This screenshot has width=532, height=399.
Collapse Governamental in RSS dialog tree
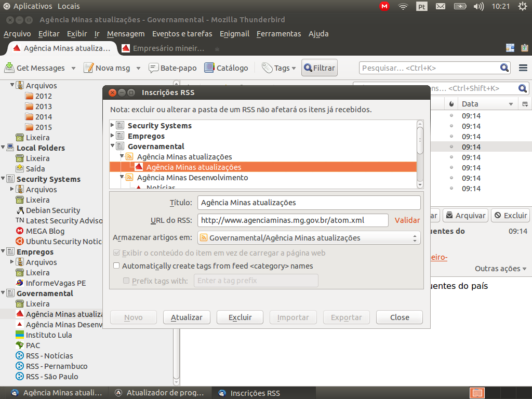(x=113, y=146)
